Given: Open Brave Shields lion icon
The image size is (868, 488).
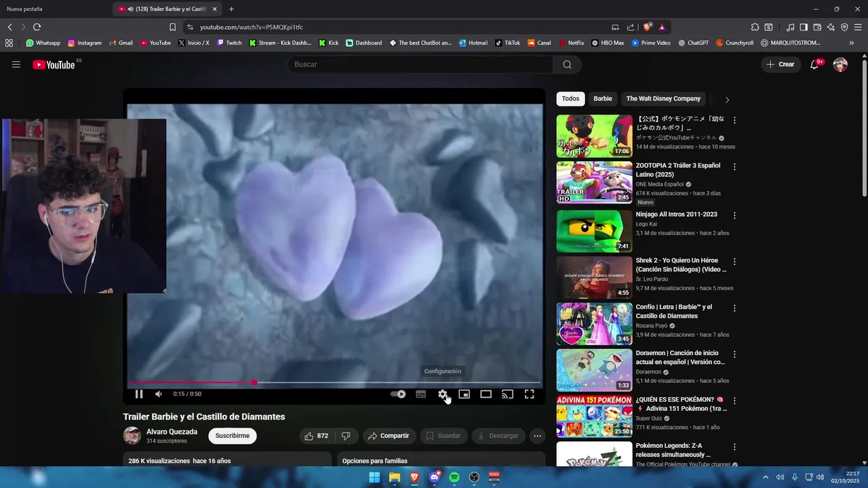Looking at the screenshot, I should coord(647,27).
